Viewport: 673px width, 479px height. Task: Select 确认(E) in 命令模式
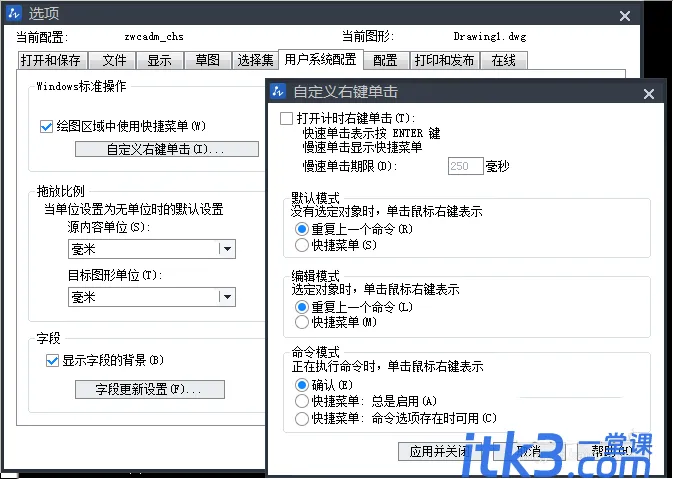302,385
